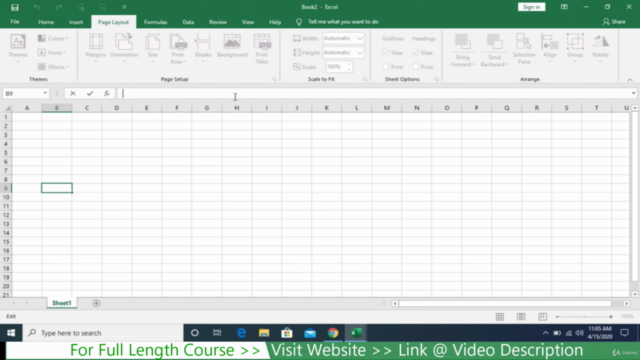Select row 15 header

coord(6,242)
